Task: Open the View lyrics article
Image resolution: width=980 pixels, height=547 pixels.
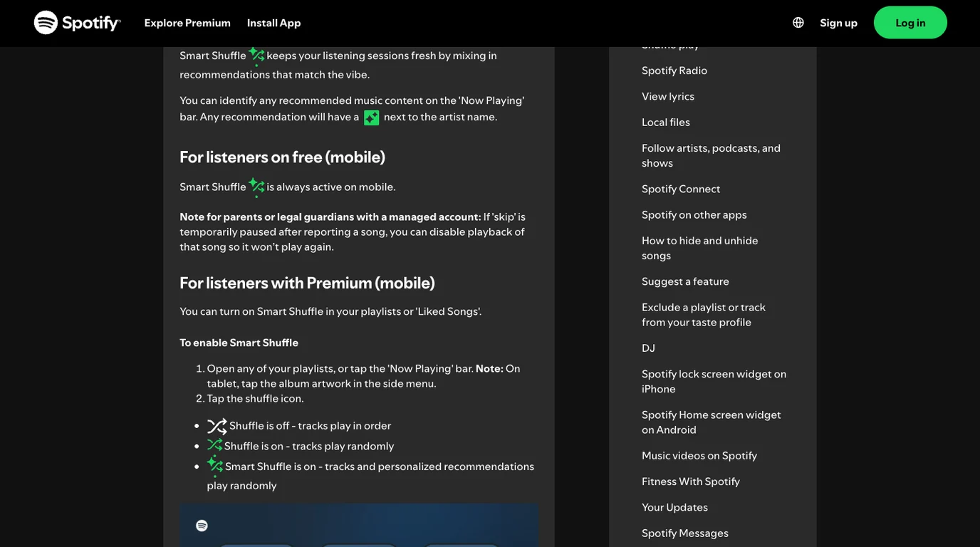Action: 668,96
